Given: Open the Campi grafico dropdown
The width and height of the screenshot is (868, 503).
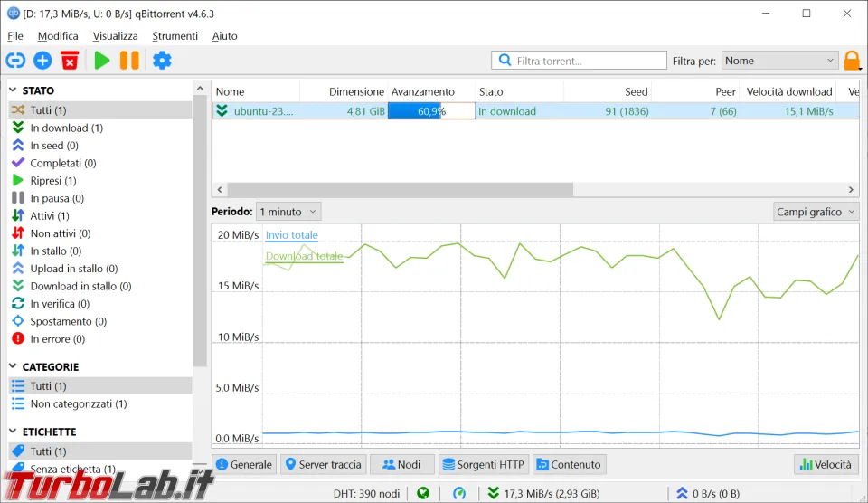Looking at the screenshot, I should pos(816,212).
